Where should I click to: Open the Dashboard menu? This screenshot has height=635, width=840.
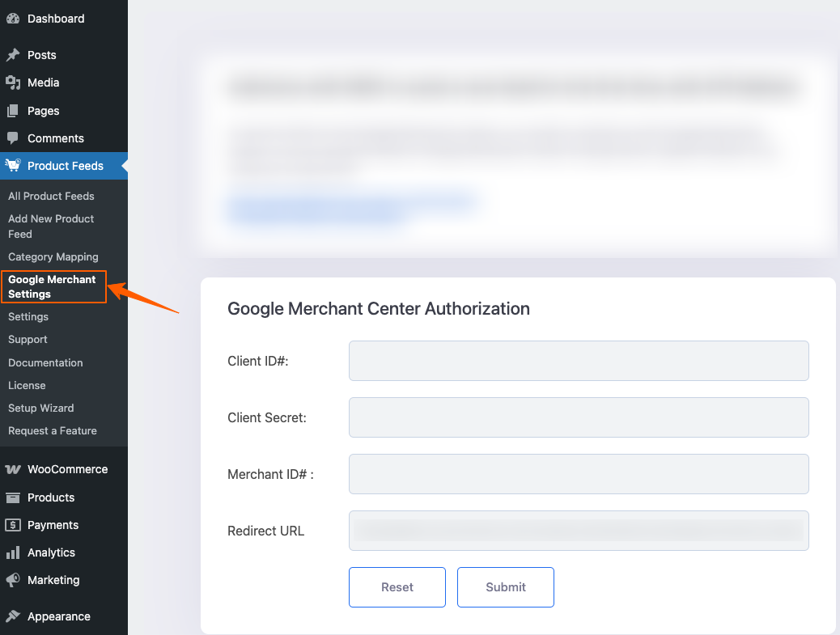(x=64, y=19)
